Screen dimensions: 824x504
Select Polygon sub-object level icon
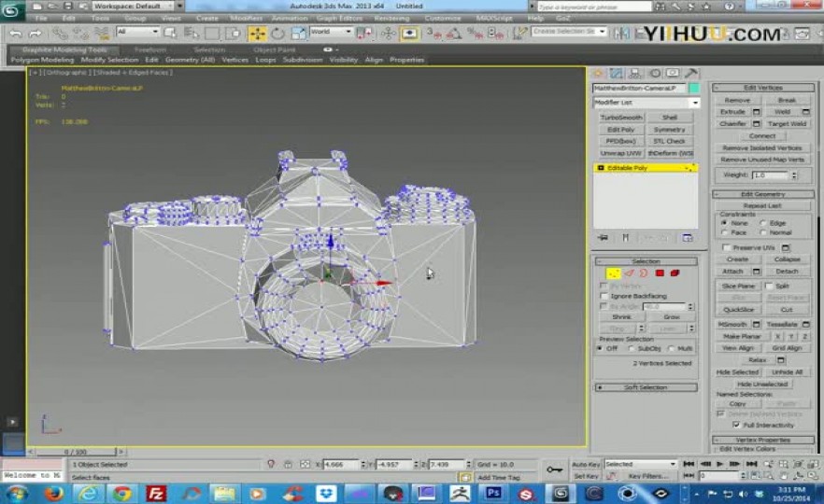tap(660, 273)
